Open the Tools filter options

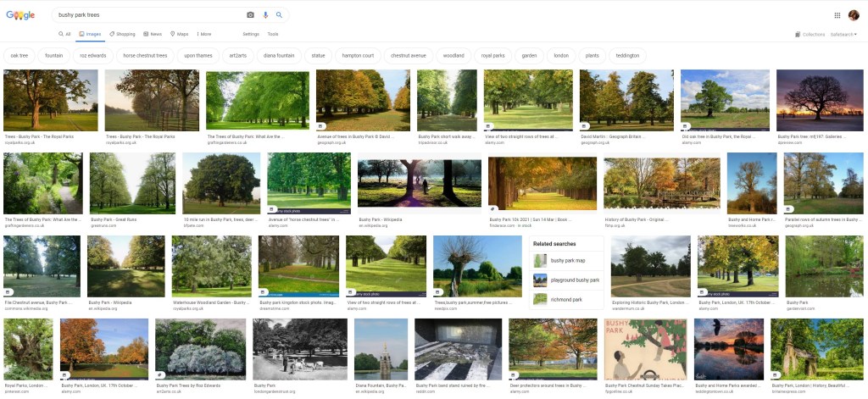coord(273,34)
